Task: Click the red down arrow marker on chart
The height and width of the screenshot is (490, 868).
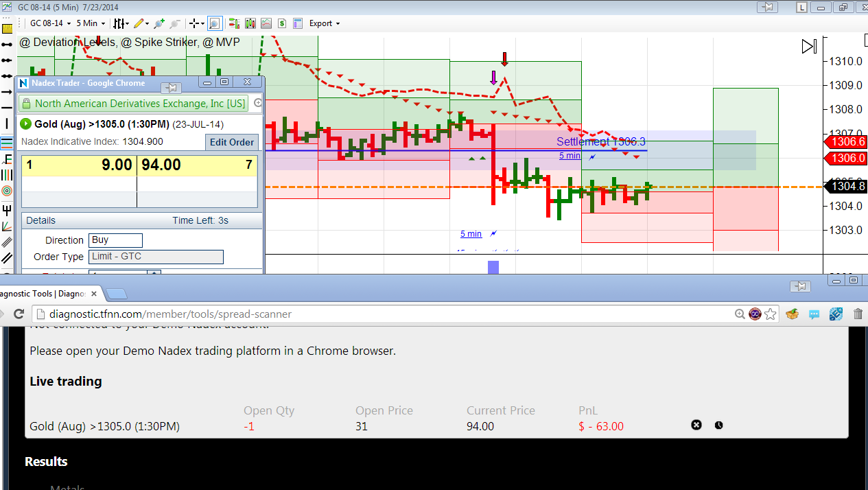Action: (x=504, y=59)
